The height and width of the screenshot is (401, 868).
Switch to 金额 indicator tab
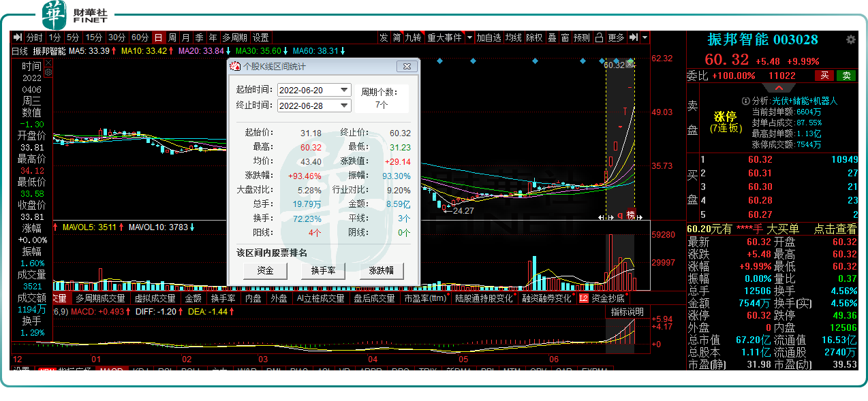[193, 298]
